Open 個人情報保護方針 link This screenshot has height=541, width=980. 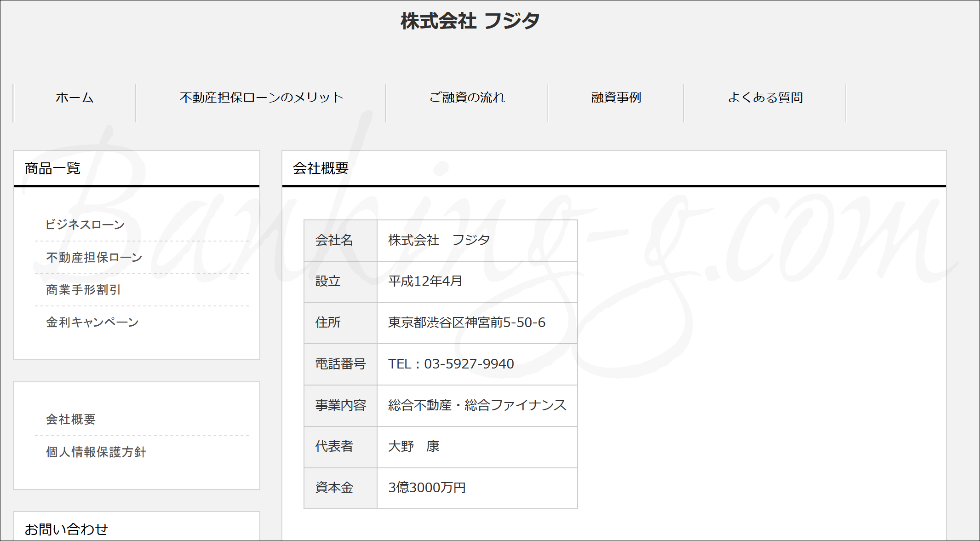point(96,452)
